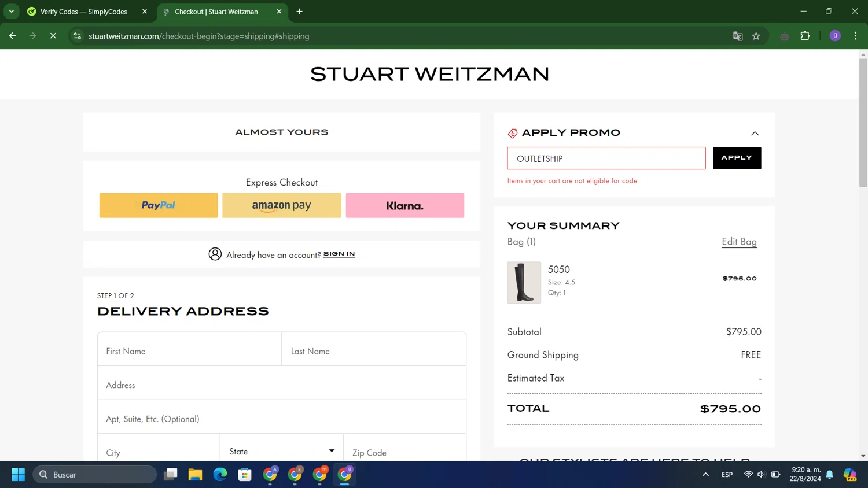Screen dimensions: 868x488
Task: Open Task View on taskbar
Action: 170,475
